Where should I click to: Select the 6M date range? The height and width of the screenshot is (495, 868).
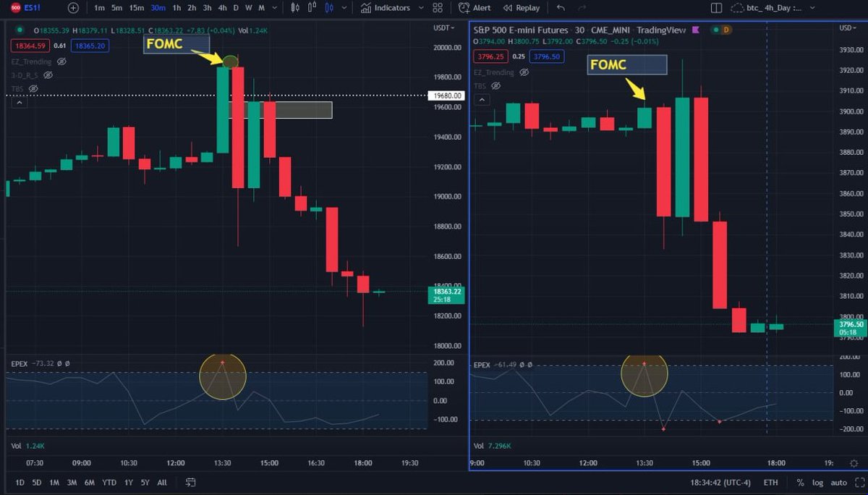pyautogui.click(x=90, y=482)
